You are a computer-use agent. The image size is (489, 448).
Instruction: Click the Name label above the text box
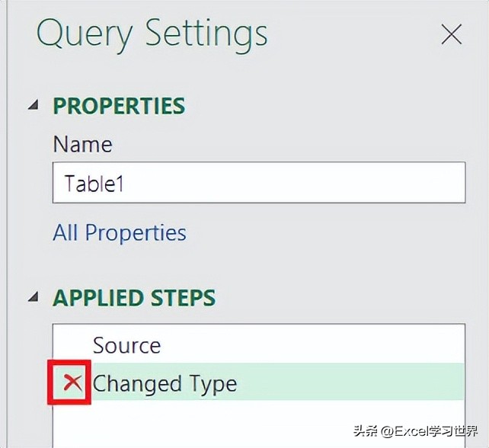[x=83, y=144]
